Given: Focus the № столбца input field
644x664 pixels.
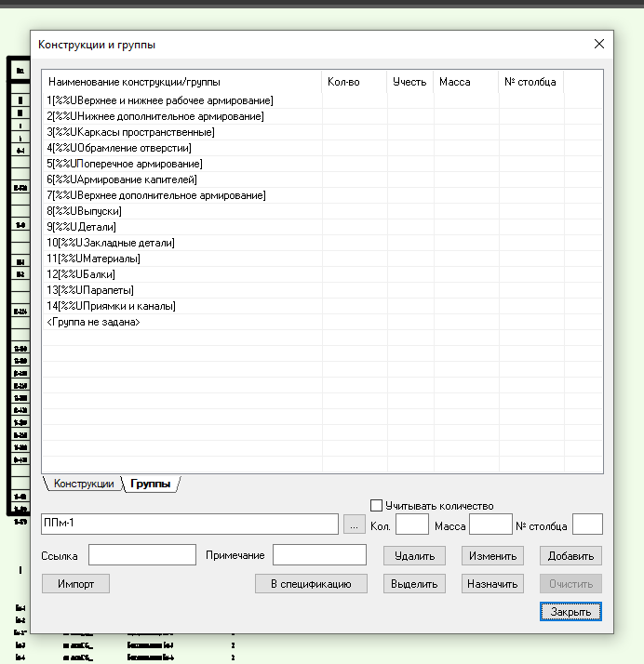Looking at the screenshot, I should click(x=587, y=524).
